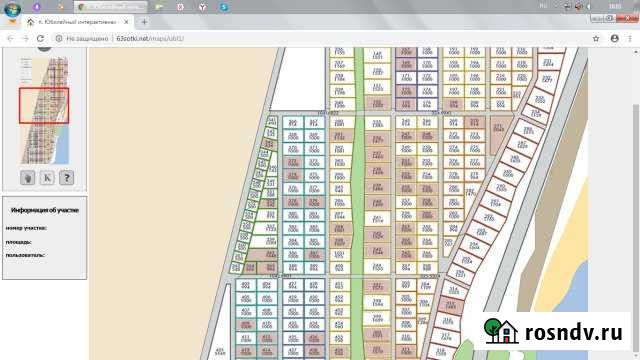640x360 pixels.
Task: Click the browser back arrow
Action: click(x=11, y=38)
